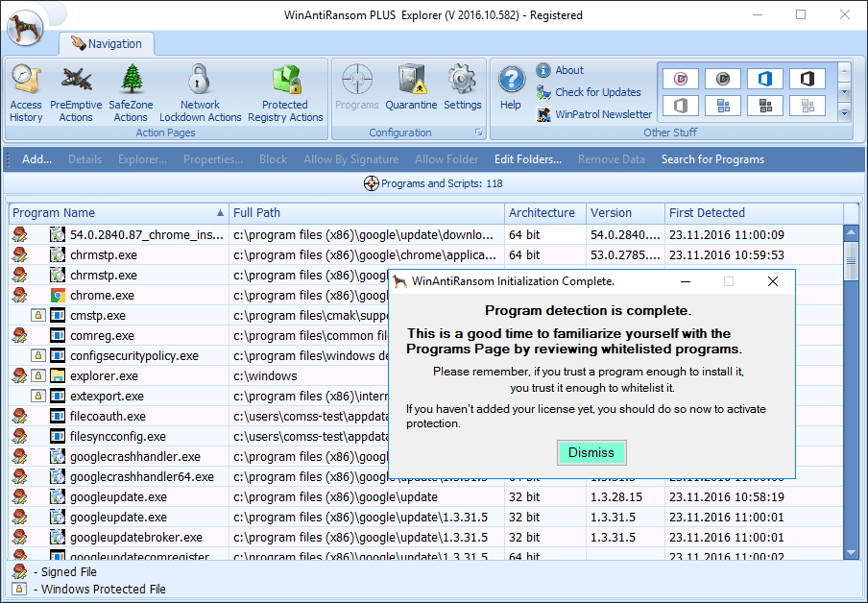Click the Doberman application logo button
The image size is (868, 603).
pos(24,27)
